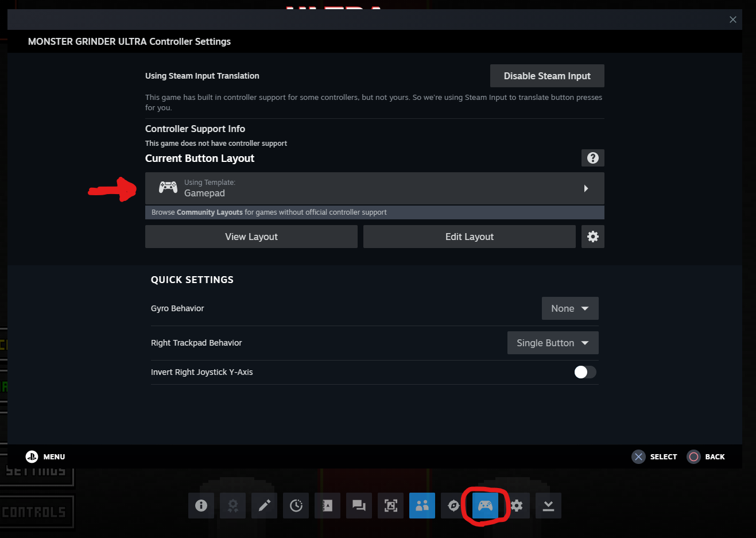756x538 pixels.
Task: Click the circle button Back glyph
Action: 693,456
